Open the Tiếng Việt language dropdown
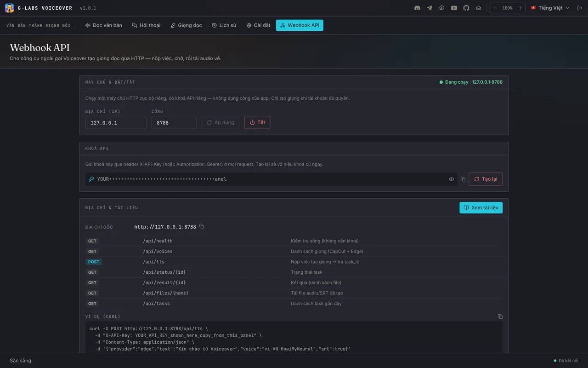Viewport: 588px width, 368px height. (x=550, y=8)
